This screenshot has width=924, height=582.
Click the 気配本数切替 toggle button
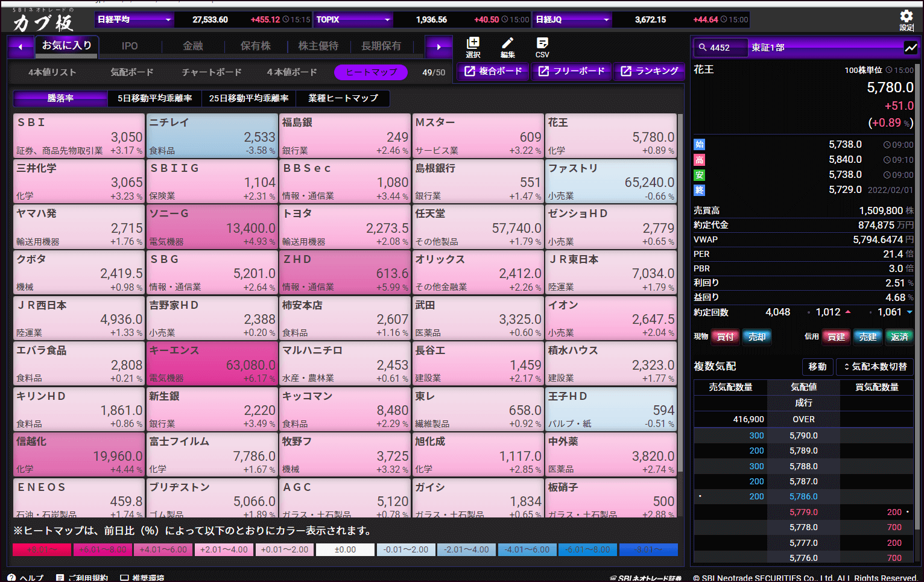point(875,366)
